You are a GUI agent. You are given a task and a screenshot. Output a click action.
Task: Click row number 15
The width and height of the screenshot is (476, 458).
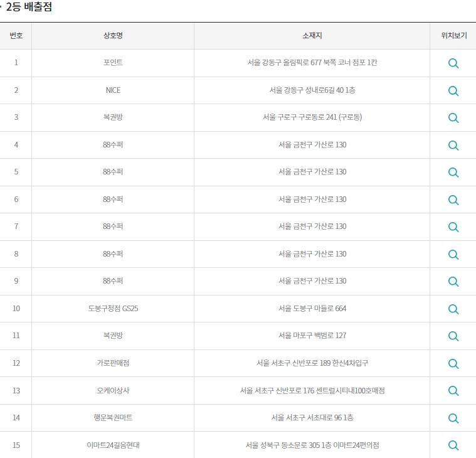click(16, 445)
